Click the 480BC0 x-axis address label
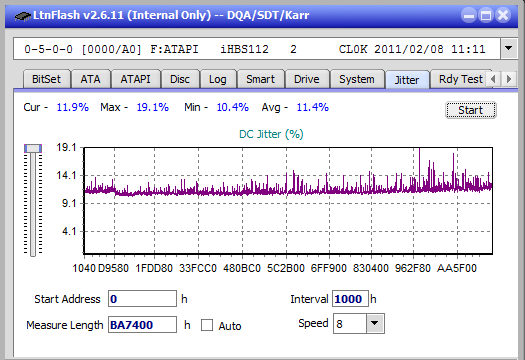The height and width of the screenshot is (360, 525). (x=242, y=268)
